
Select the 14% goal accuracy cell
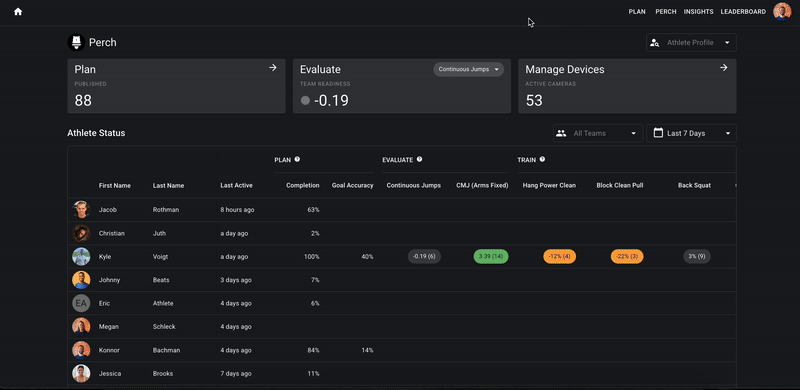point(367,350)
